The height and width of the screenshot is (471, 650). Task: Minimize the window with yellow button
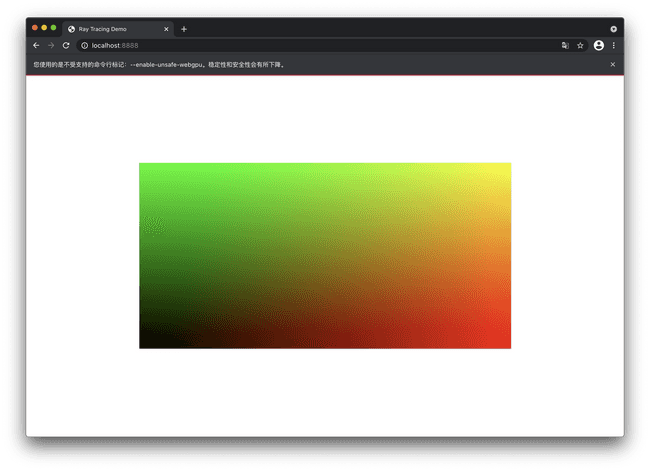tap(44, 27)
